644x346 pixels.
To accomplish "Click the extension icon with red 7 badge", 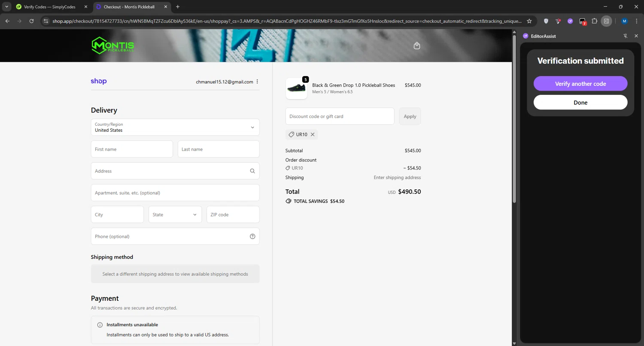I will tap(583, 21).
